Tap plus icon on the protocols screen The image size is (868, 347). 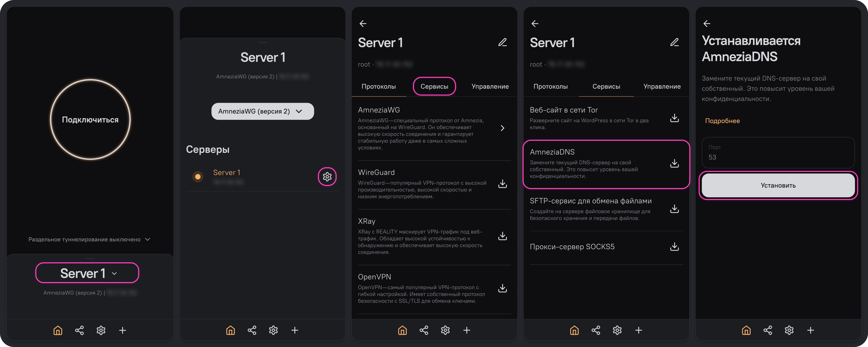467,330
